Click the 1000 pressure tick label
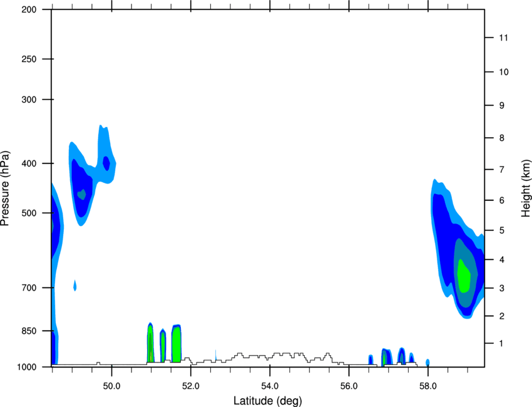Viewport: 532px width, 407px height. click(x=27, y=367)
